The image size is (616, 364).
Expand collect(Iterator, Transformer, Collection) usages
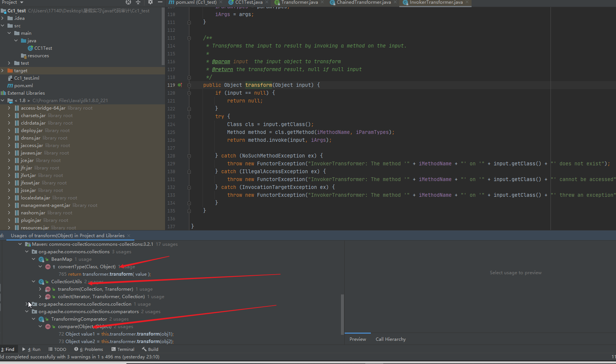coord(40,297)
